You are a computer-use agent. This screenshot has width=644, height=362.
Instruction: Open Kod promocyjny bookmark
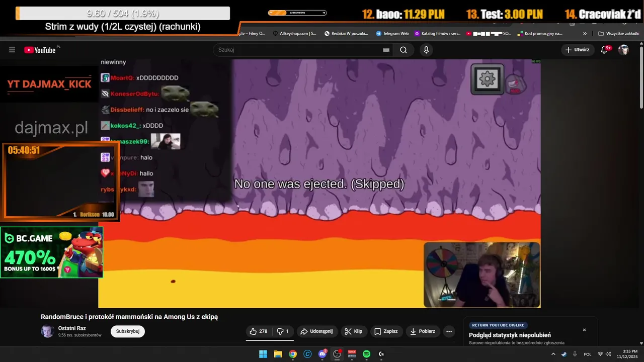(x=540, y=34)
